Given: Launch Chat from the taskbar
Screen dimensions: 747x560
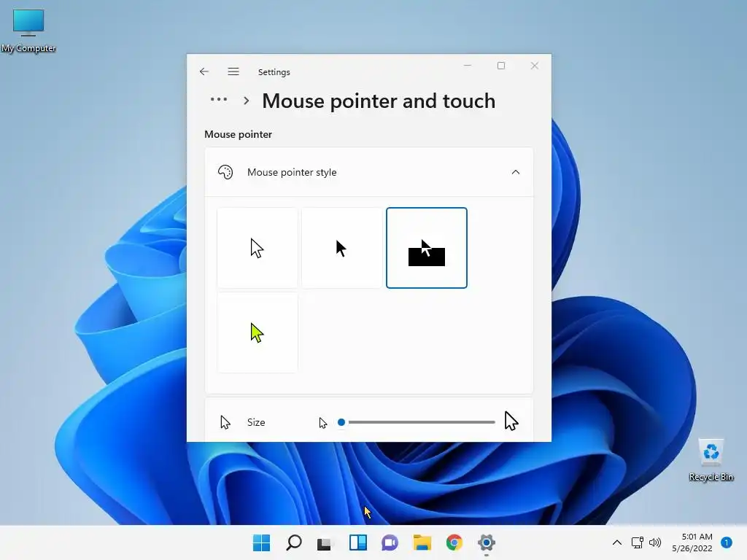Looking at the screenshot, I should [390, 542].
